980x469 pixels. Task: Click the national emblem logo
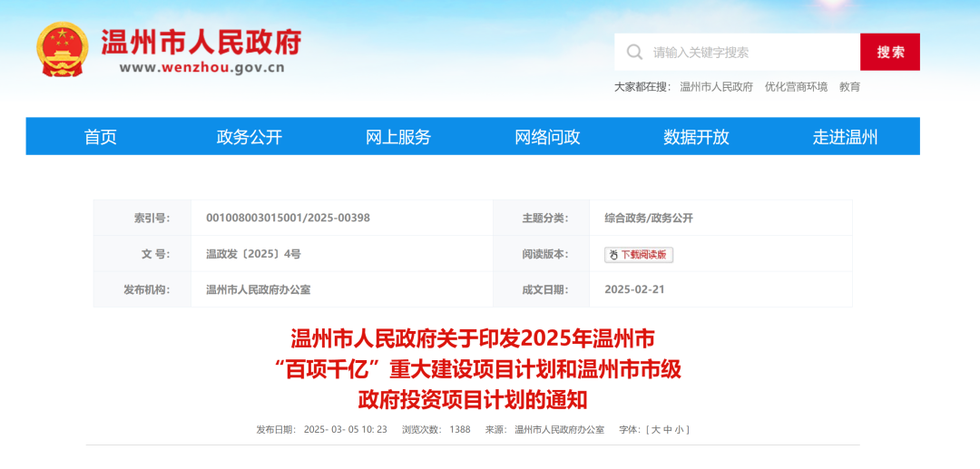click(x=63, y=49)
